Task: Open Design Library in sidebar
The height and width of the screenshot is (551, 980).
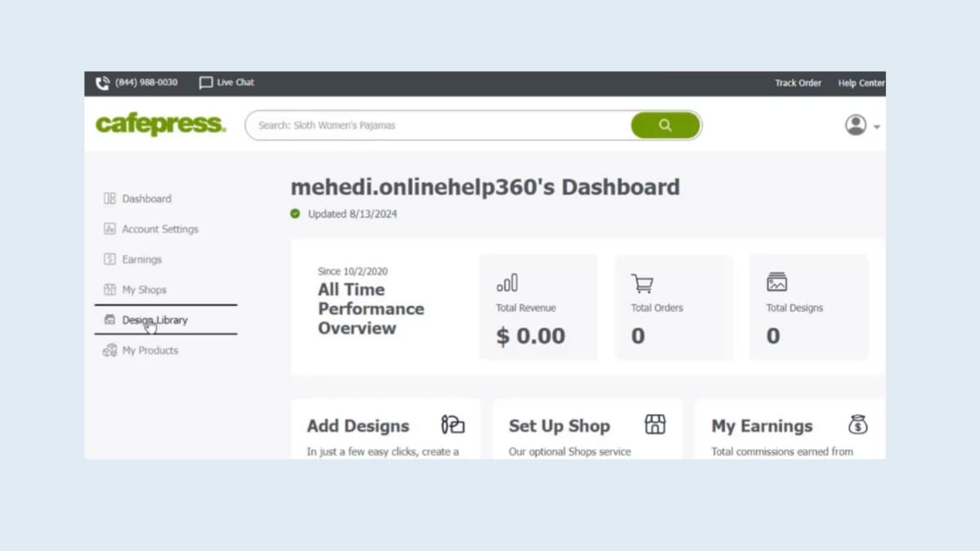Action: pos(154,320)
